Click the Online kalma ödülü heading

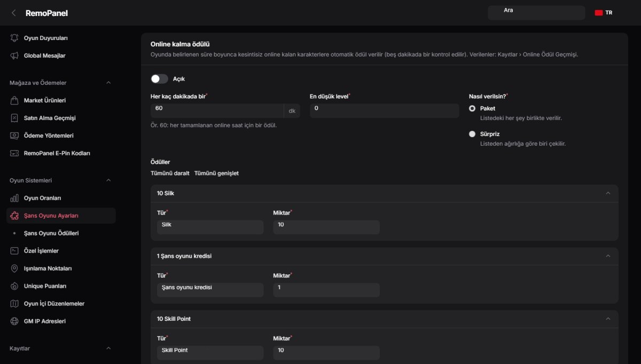point(180,44)
